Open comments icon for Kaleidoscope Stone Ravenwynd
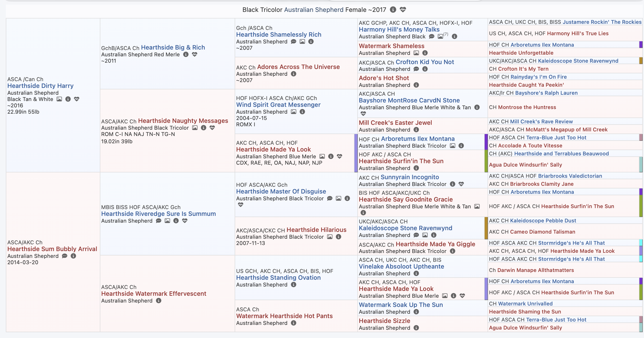This screenshot has width=644, height=338. click(x=416, y=235)
